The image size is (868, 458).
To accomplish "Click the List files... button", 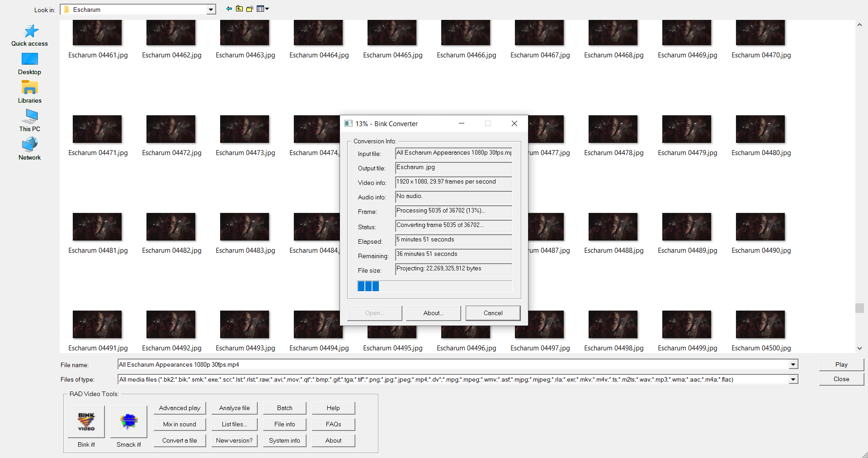I will tap(234, 424).
